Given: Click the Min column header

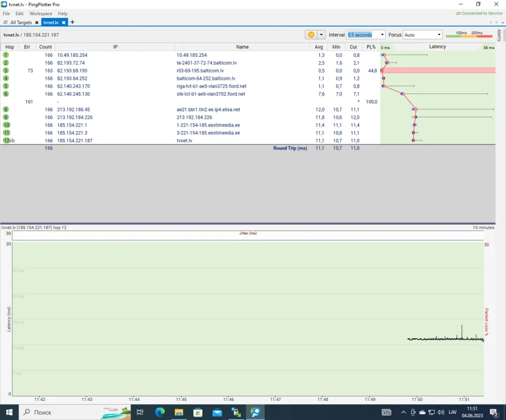Looking at the screenshot, I should tap(336, 47).
